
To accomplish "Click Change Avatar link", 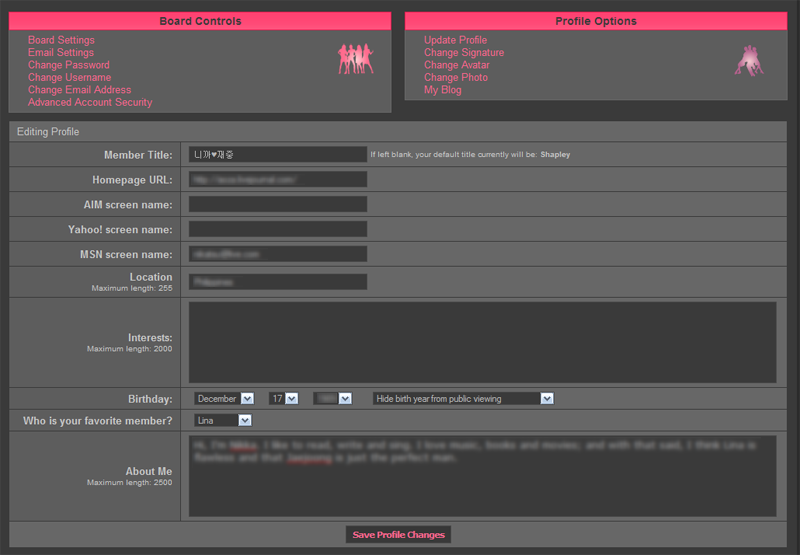I will tap(457, 65).
